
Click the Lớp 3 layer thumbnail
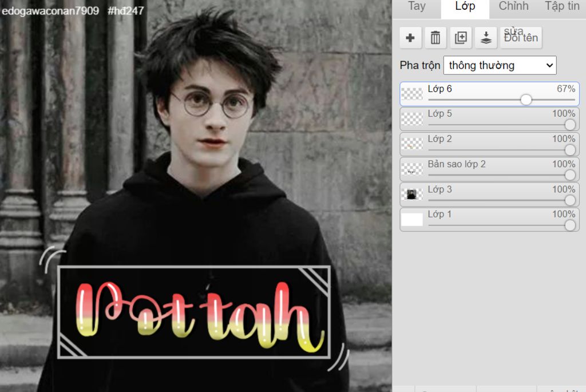pos(412,195)
